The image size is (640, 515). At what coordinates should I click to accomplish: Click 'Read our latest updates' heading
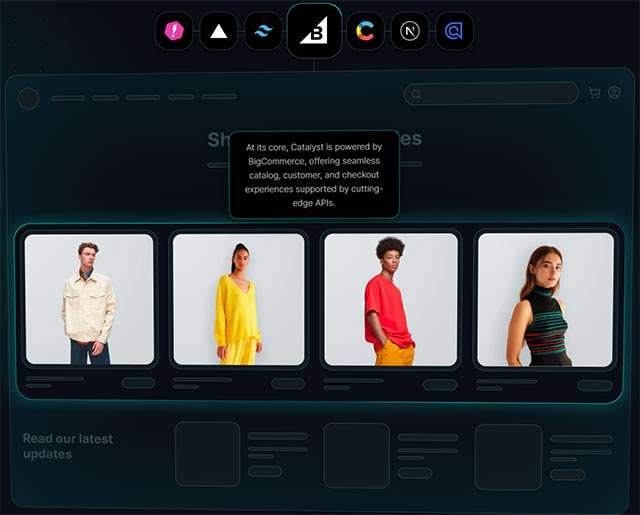click(x=68, y=446)
